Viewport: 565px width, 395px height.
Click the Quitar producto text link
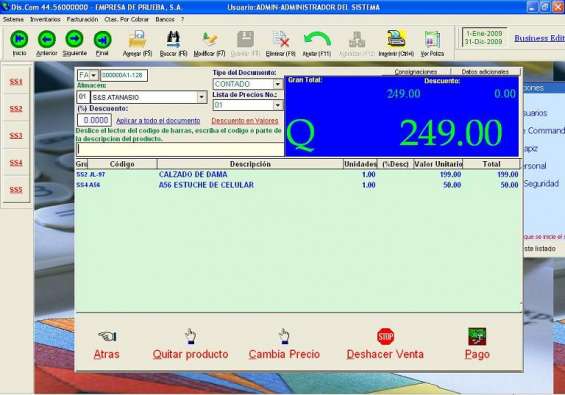coord(190,354)
